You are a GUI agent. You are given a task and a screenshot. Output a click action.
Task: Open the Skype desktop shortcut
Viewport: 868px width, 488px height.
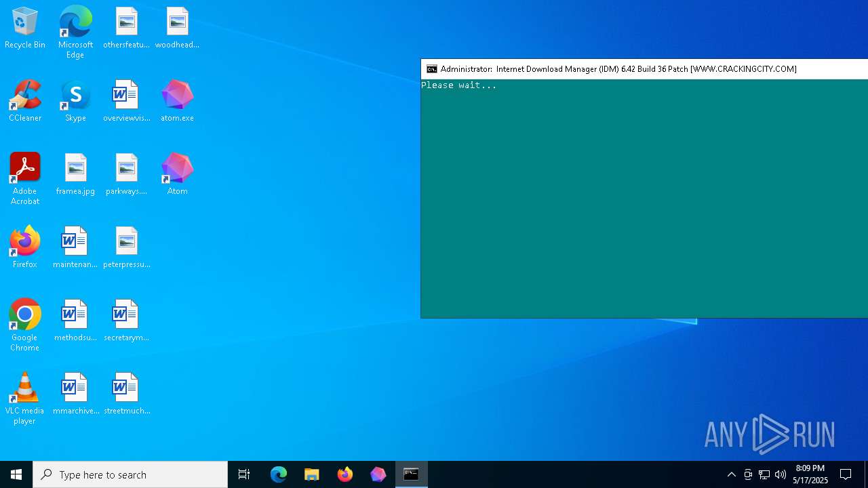[75, 102]
